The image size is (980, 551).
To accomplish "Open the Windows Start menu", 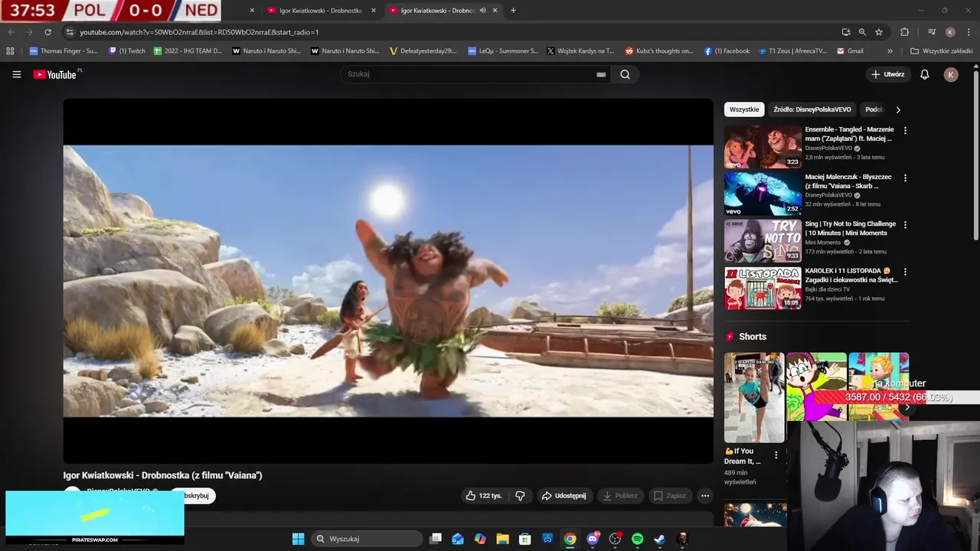I will (x=298, y=539).
